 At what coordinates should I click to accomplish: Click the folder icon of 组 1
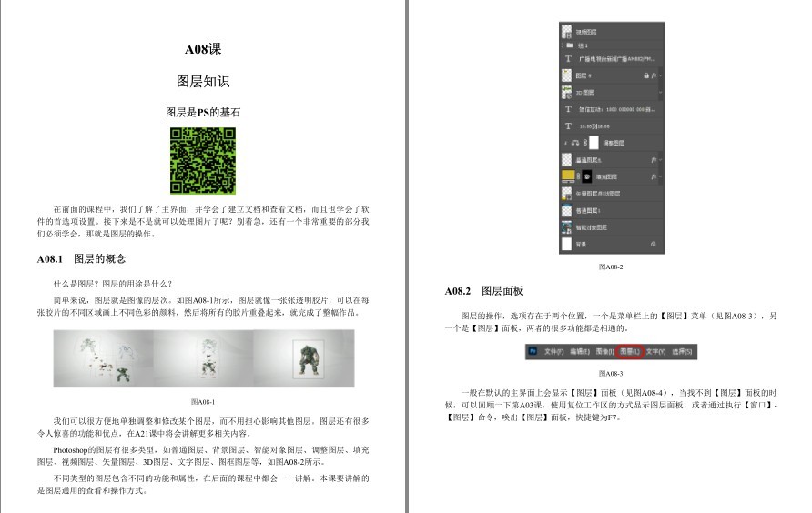click(x=570, y=45)
